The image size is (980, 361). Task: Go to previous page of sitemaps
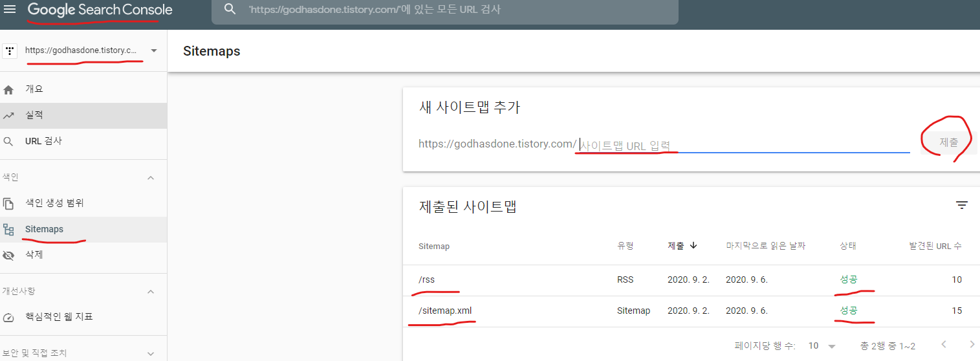[x=944, y=344]
